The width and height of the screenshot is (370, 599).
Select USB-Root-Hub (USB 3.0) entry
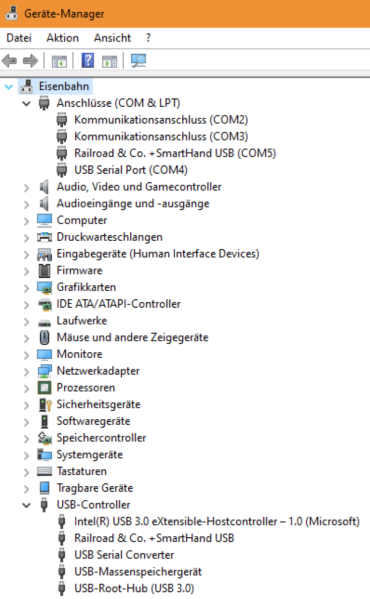[134, 588]
